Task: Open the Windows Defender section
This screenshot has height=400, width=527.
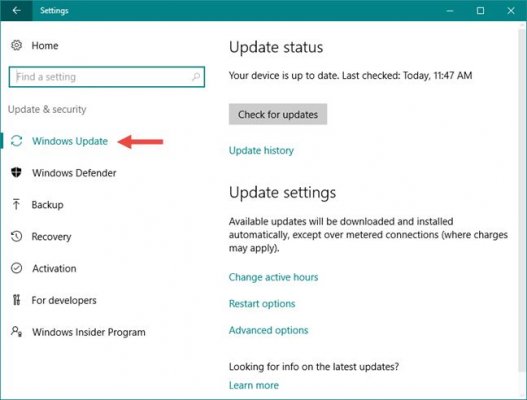Action: point(74,173)
